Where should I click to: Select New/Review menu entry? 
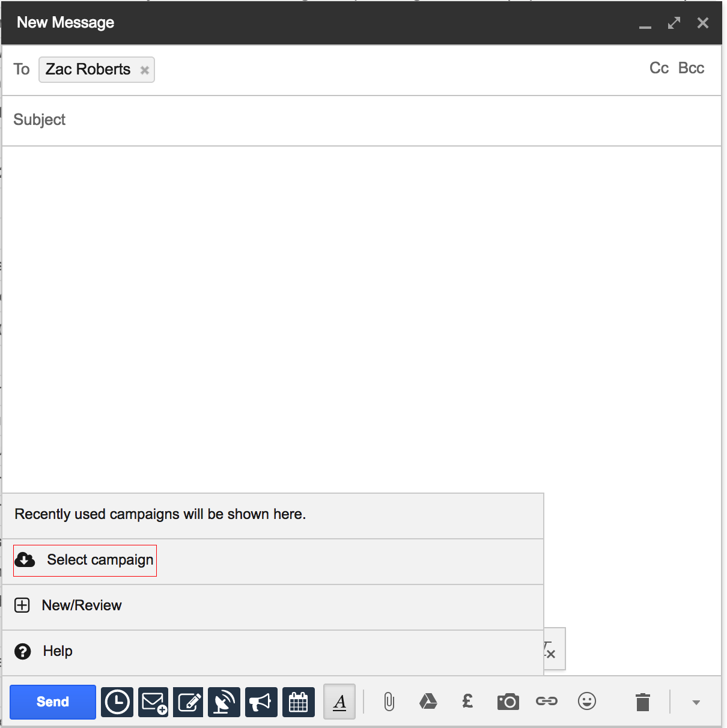point(81,605)
